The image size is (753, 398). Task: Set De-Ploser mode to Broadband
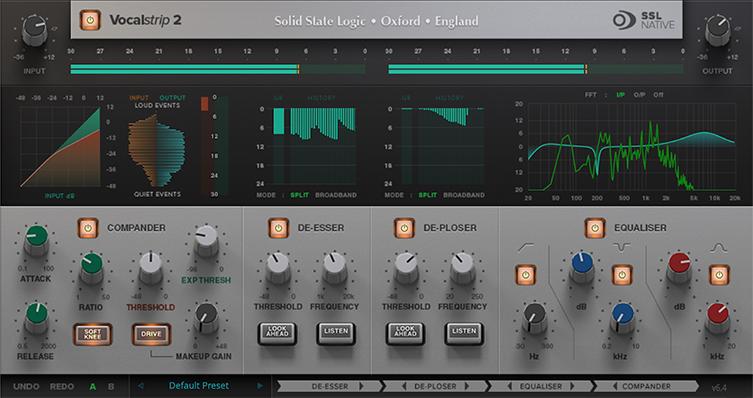(464, 195)
